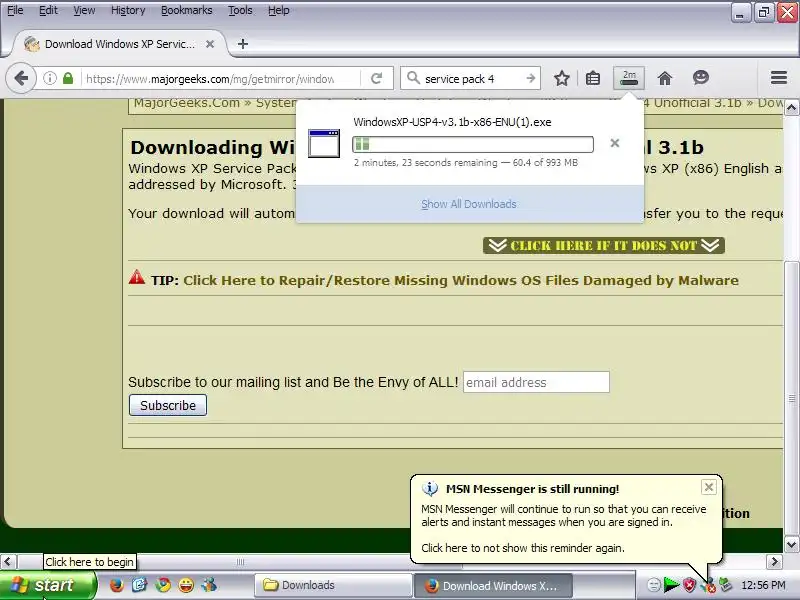The width and height of the screenshot is (800, 600).
Task: Reload the page with the refresh icon
Action: (x=377, y=79)
